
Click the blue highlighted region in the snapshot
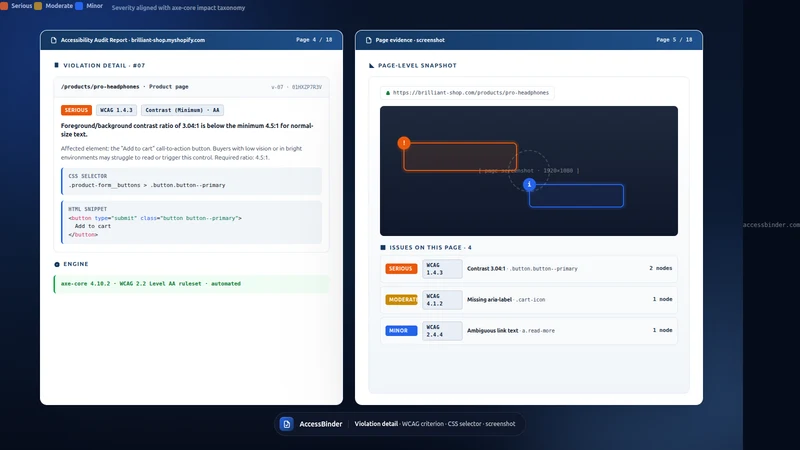point(576,195)
